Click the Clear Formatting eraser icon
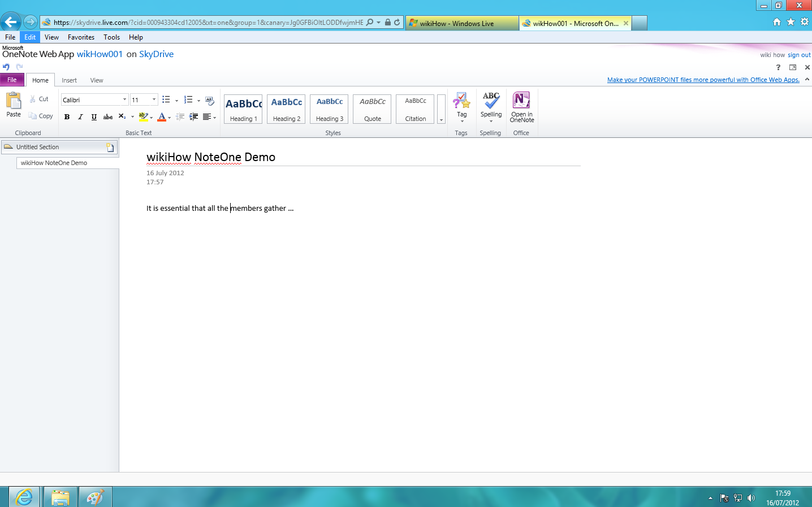The height and width of the screenshot is (507, 812). pyautogui.click(x=210, y=100)
